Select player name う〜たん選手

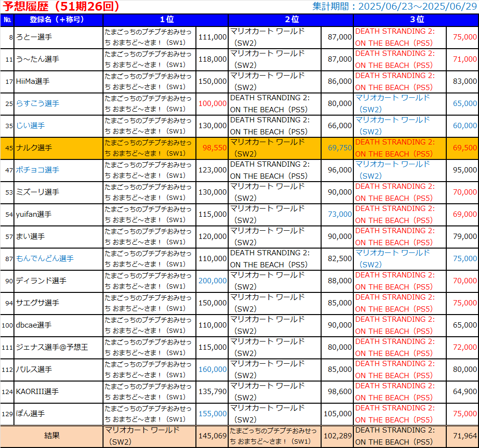[37, 59]
